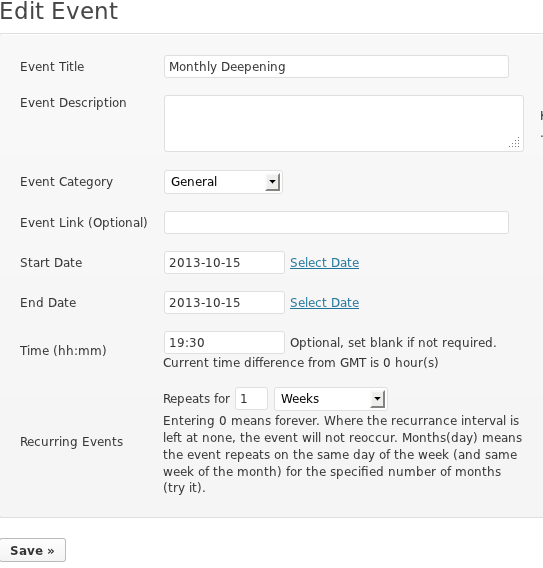
Task: Open the Weeks recurrence interval dropdown
Action: coord(331,399)
